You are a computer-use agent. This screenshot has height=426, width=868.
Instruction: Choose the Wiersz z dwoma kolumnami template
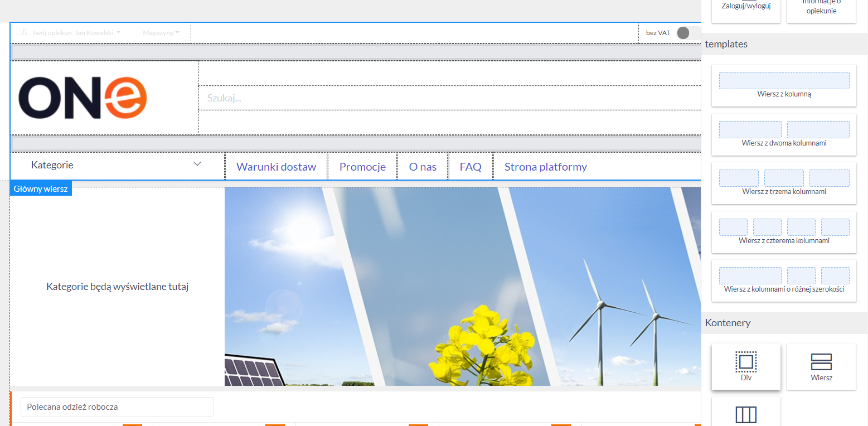tap(784, 134)
